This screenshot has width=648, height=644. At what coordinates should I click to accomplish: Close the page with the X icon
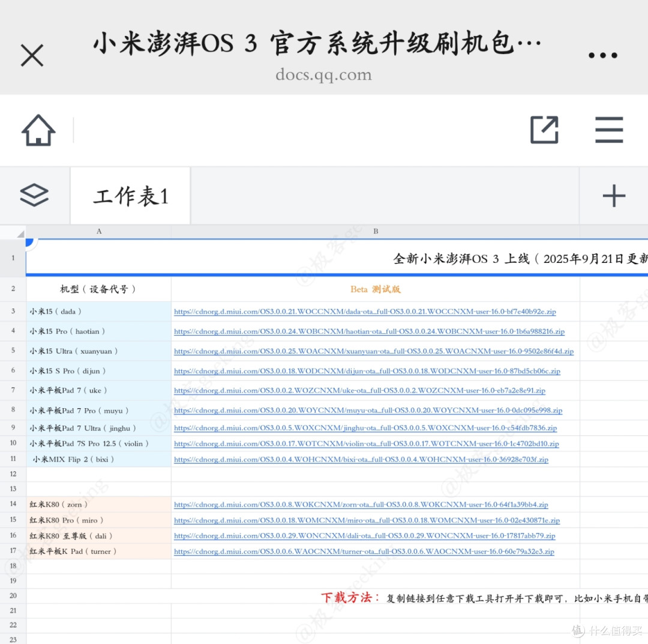[x=32, y=55]
